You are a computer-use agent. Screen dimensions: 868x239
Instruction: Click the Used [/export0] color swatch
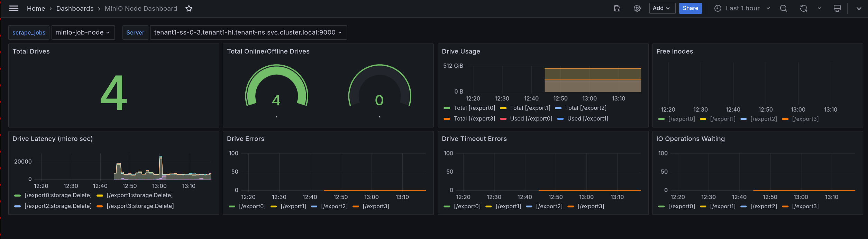click(503, 119)
